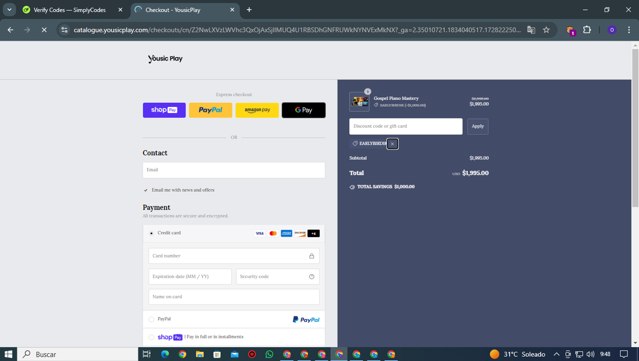Image resolution: width=639 pixels, height=361 pixels.
Task: Open WhatsApp from the taskbar
Action: click(269, 354)
